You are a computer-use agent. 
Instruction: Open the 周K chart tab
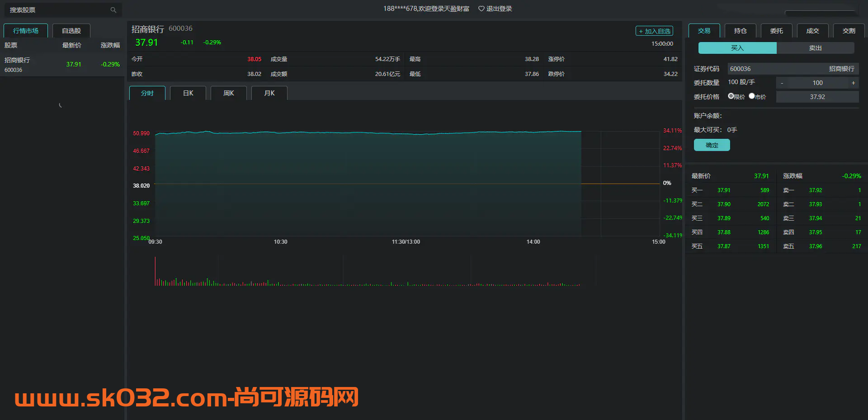[229, 93]
